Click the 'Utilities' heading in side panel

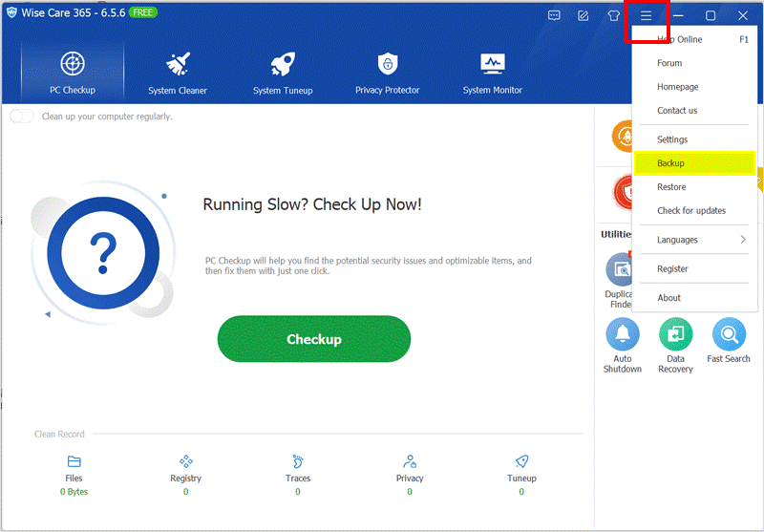coord(616,234)
